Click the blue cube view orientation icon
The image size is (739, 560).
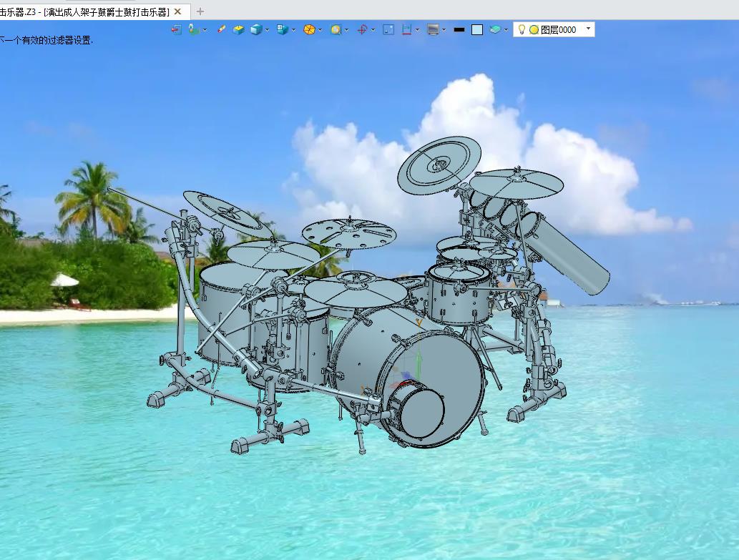pyautogui.click(x=282, y=29)
